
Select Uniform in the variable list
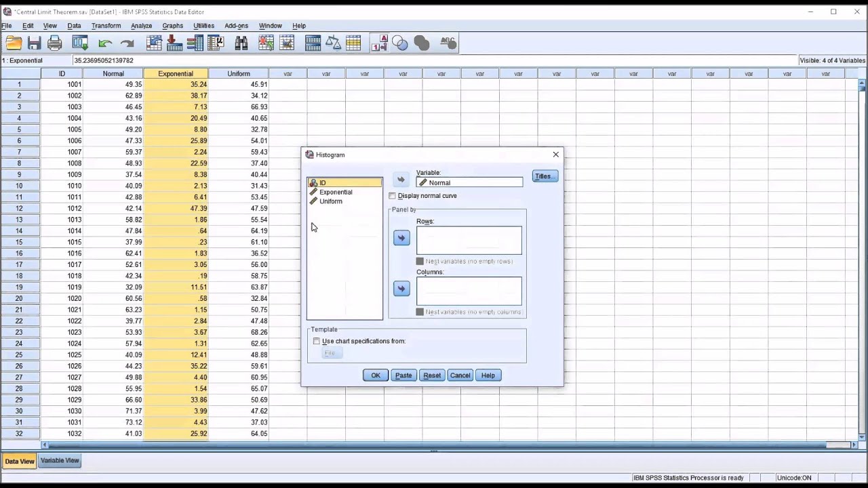coord(345,201)
